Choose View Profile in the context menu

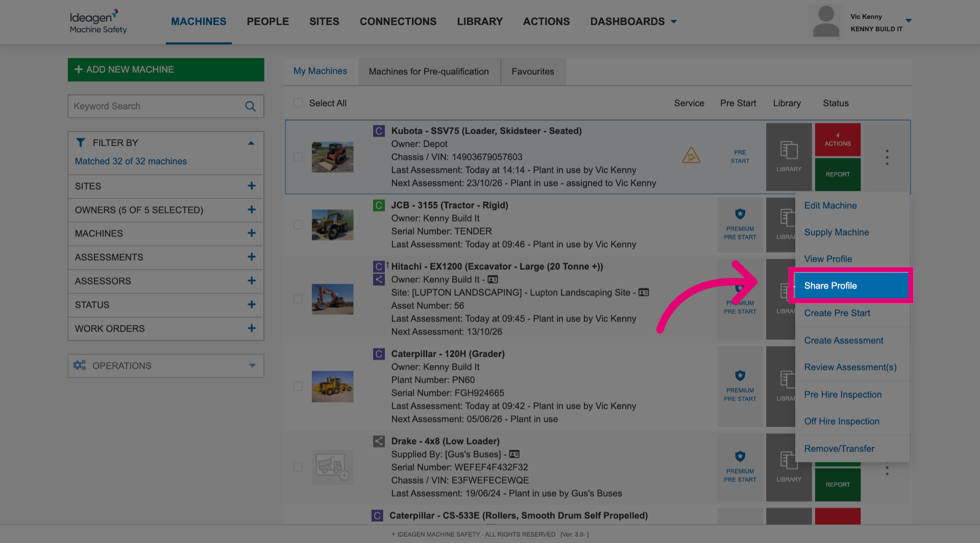(828, 259)
